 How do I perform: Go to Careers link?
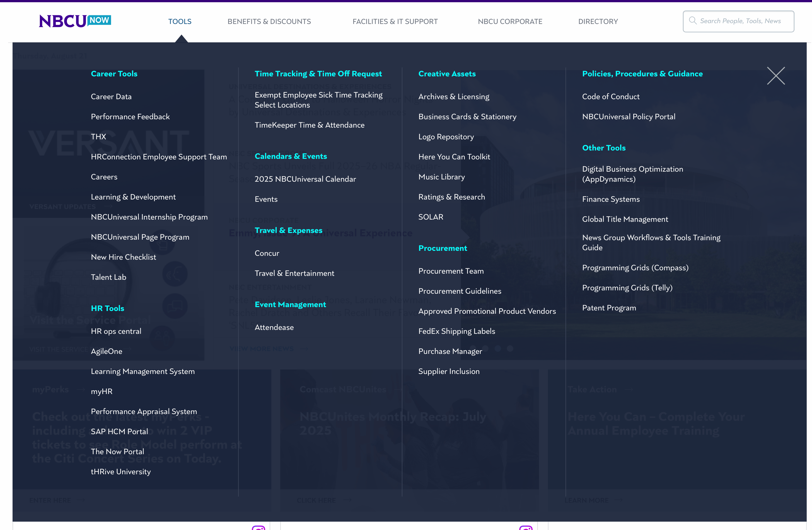click(x=104, y=177)
